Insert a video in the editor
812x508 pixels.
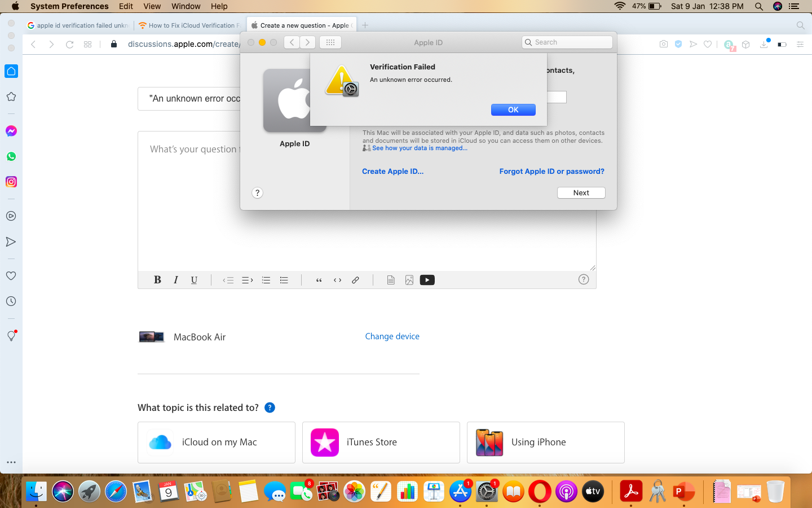427,280
